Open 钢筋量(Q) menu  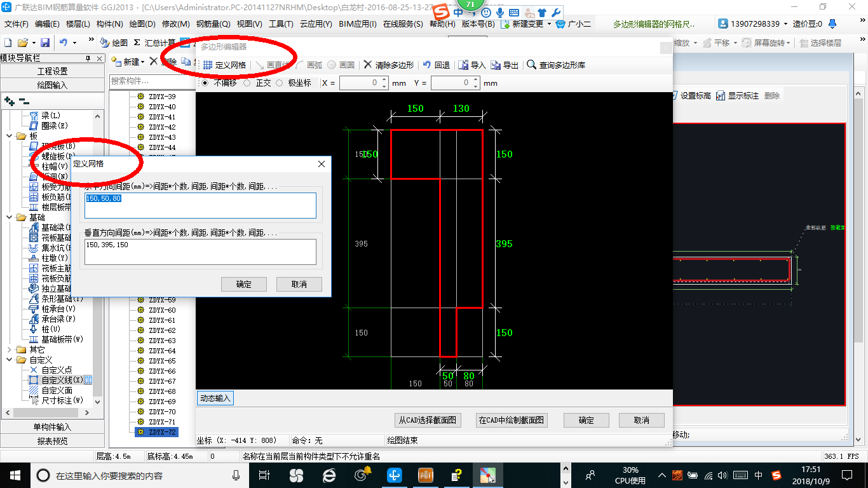pyautogui.click(x=213, y=24)
